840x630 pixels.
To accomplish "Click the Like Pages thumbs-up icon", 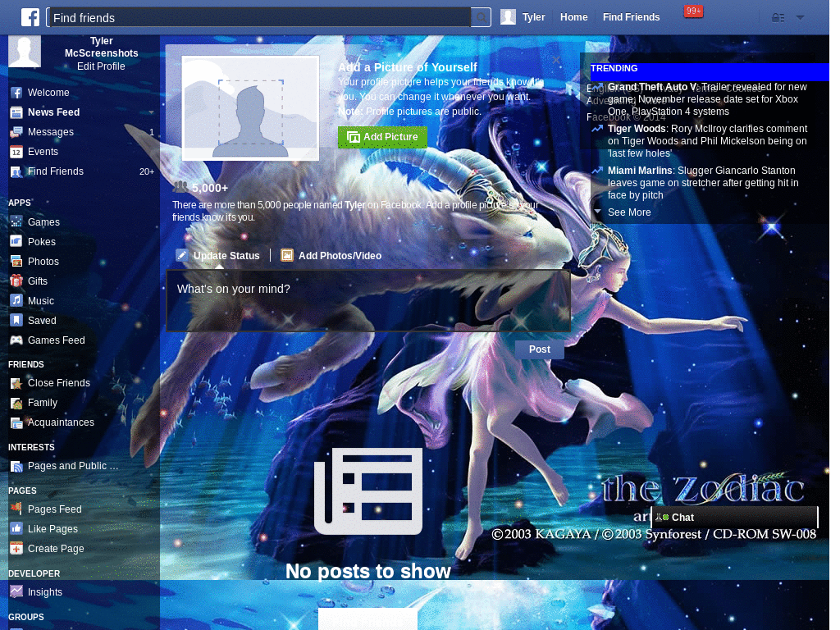I will (x=16, y=529).
